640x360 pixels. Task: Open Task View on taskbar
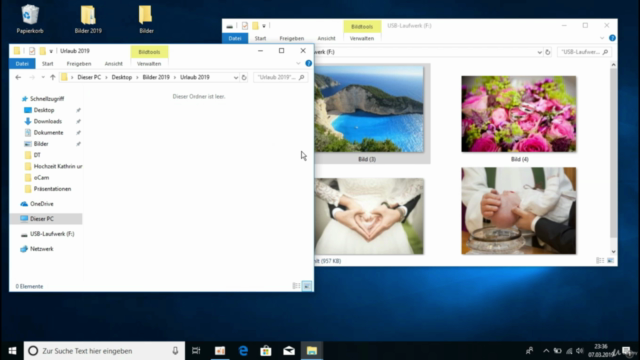pos(196,351)
